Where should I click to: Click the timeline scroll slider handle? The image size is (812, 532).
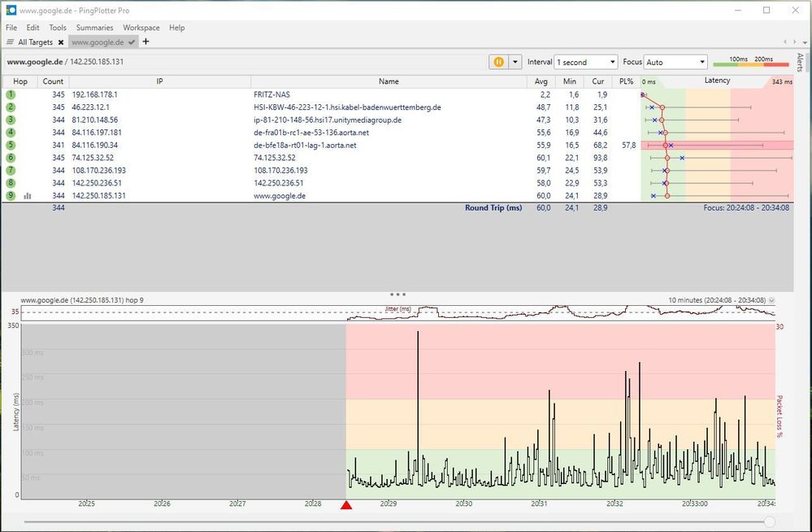[x=770, y=521]
